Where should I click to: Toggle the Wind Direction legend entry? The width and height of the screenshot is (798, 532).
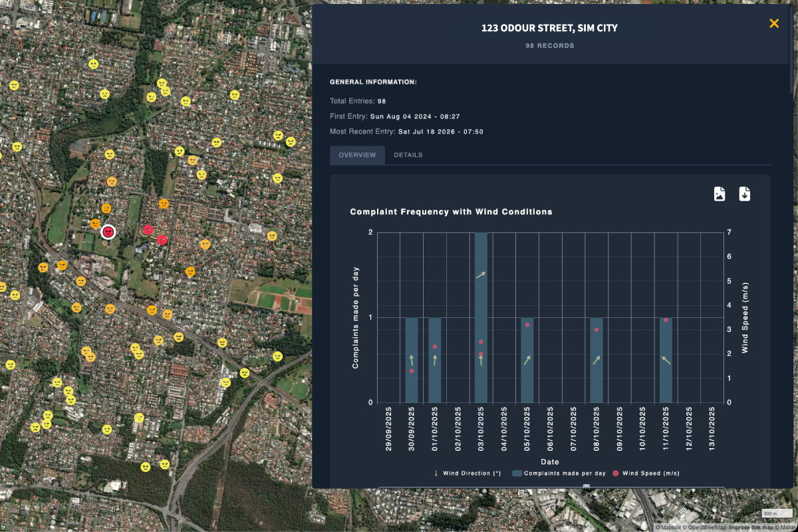(x=467, y=473)
